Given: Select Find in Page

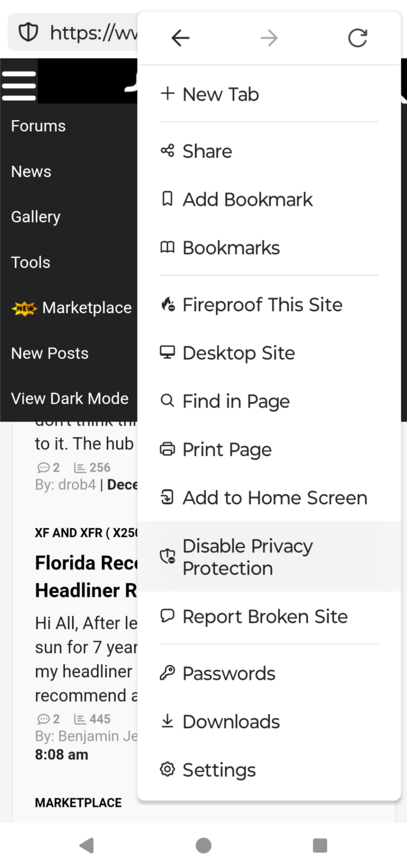Looking at the screenshot, I should pos(269,401).
